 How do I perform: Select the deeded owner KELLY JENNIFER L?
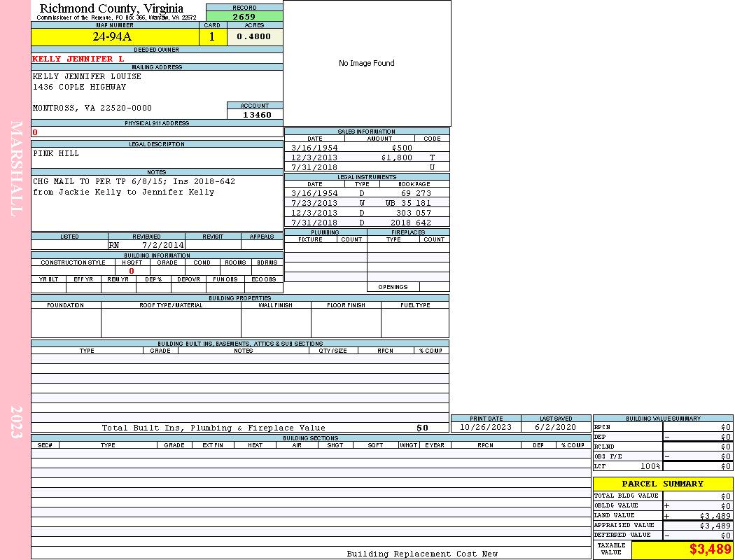coord(78,59)
